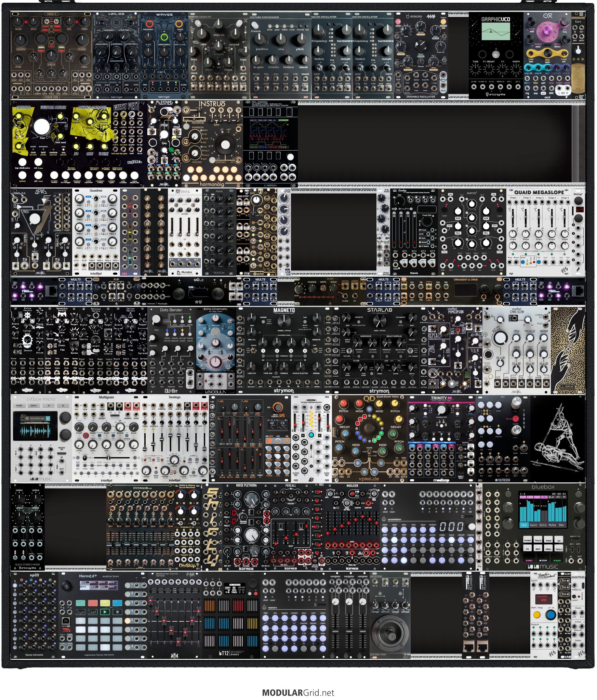Click TOOLS on the bitbox micro
This screenshot has height=700, width=597.
point(34,405)
